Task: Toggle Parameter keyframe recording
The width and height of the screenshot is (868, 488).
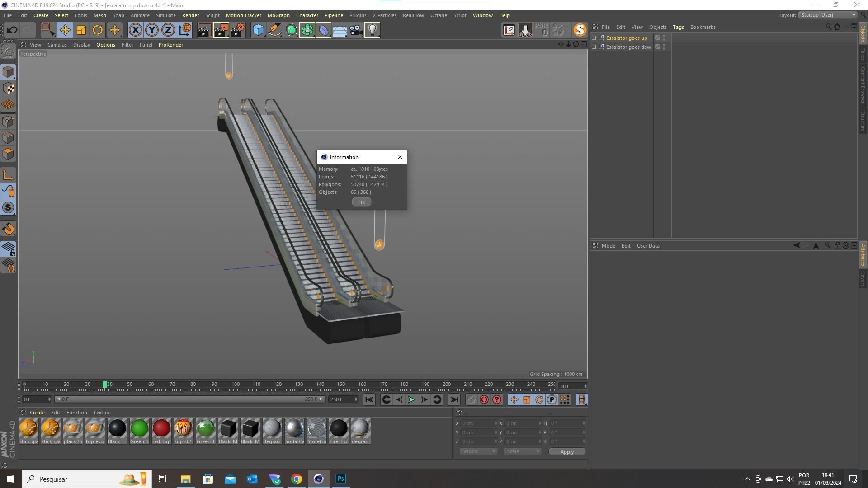Action: (552, 400)
